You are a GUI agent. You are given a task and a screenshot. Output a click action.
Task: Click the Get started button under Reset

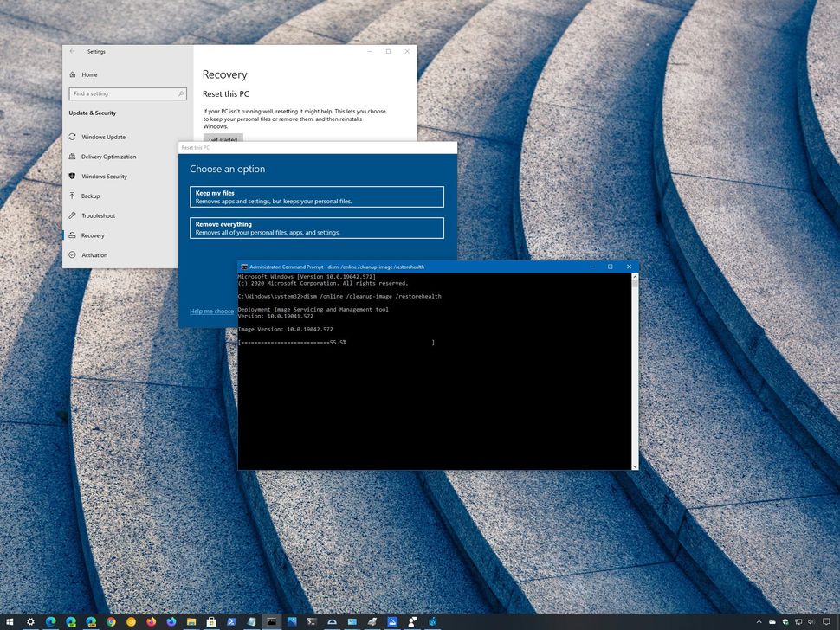(x=223, y=139)
